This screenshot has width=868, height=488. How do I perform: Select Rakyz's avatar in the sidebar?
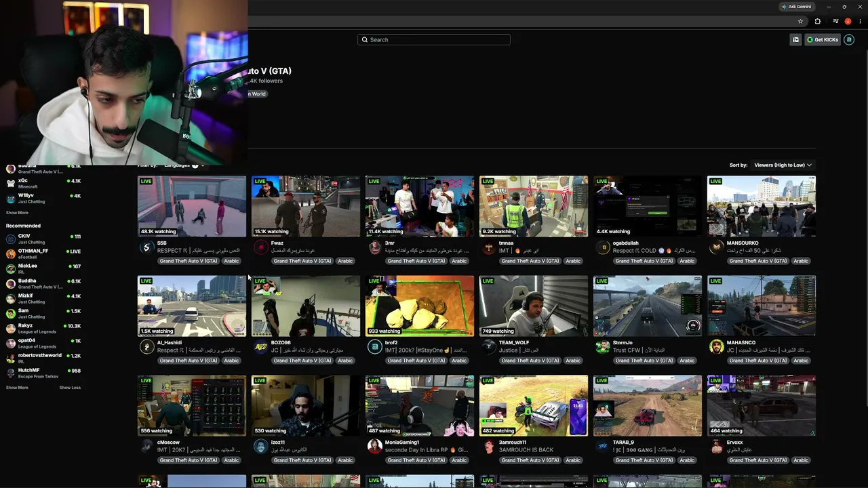click(10, 329)
